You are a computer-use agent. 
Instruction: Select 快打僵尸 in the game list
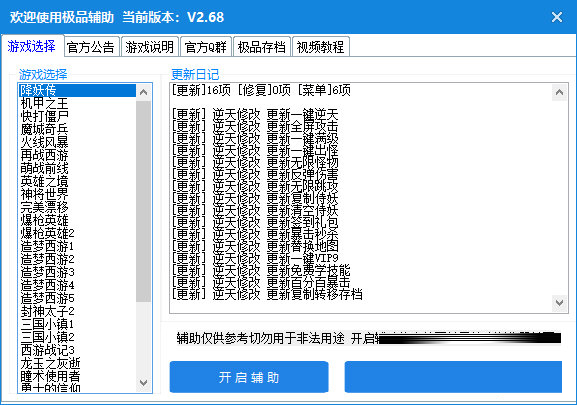(77, 116)
